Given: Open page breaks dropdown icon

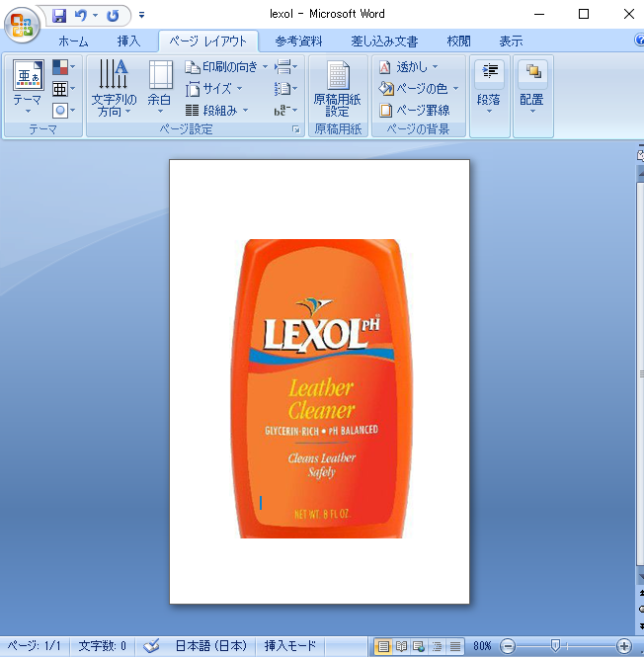Looking at the screenshot, I should pyautogui.click(x=286, y=66).
